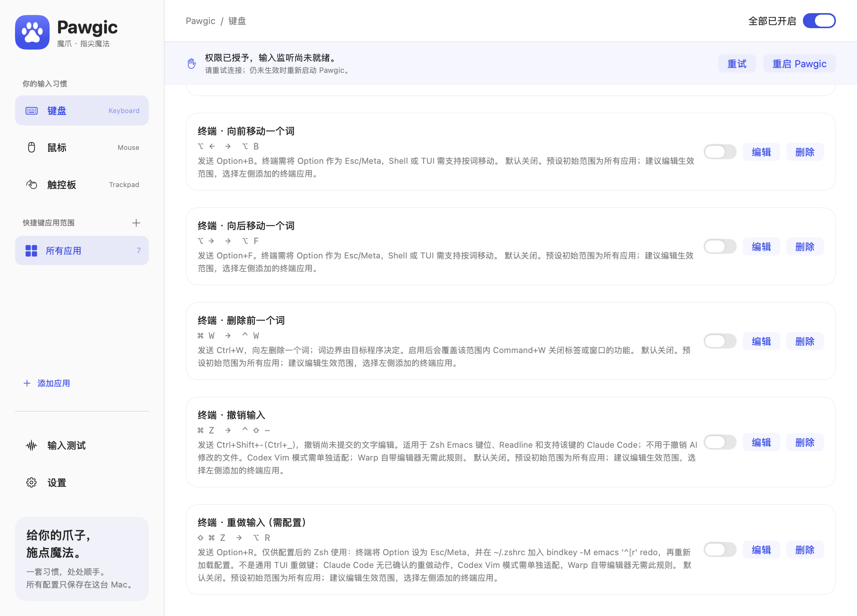
Task: Click the ⌥← → ⌥B shortcut mapping
Action: pyautogui.click(x=228, y=146)
